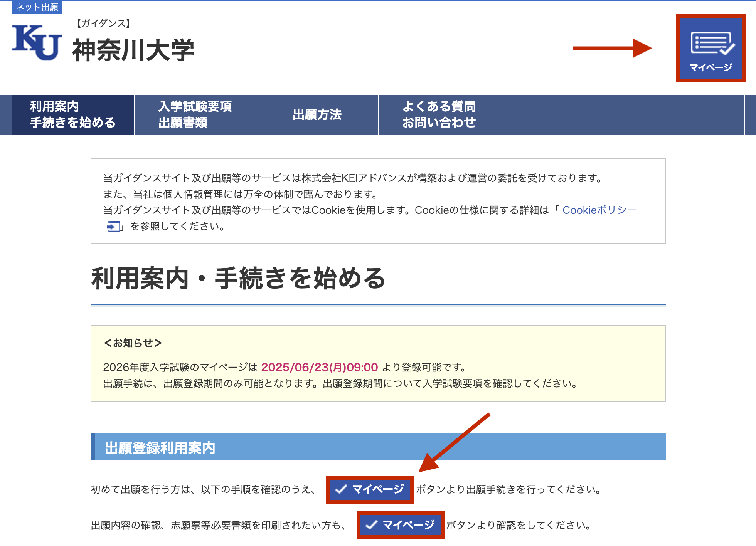Click the 神奈川大学 site title

(133, 50)
